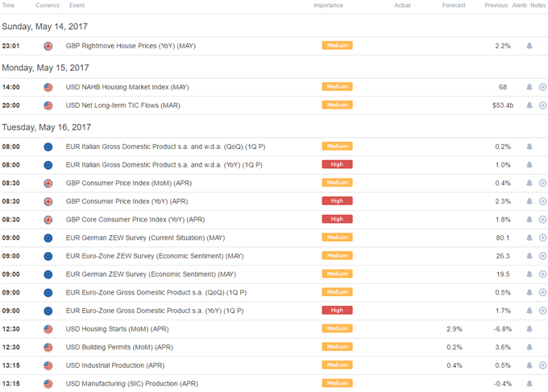Set alert bell for USD Manufacturing (SIC) Production

[529, 384]
